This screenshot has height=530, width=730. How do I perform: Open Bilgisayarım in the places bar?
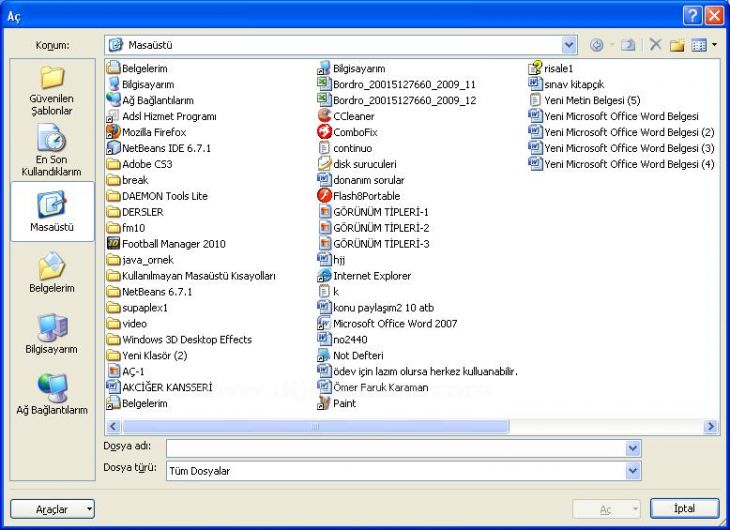click(52, 333)
